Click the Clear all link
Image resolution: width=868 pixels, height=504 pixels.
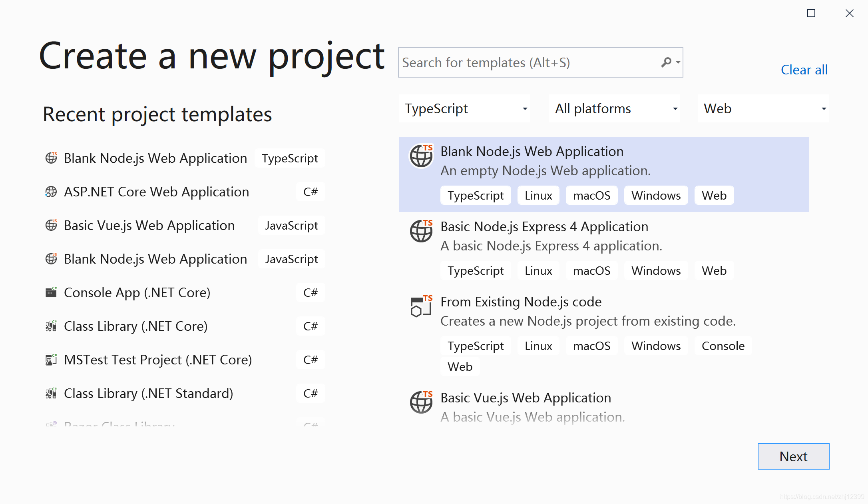coord(804,70)
